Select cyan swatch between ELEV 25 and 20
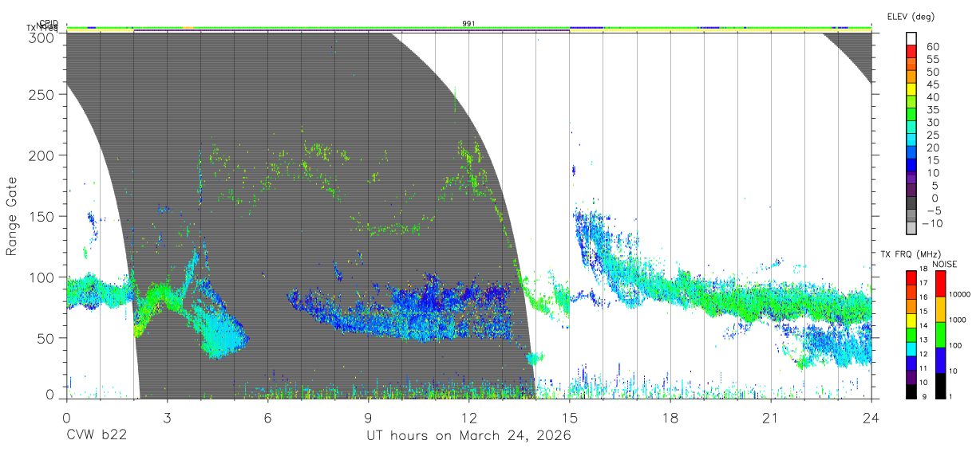980x452 pixels. 912,140
